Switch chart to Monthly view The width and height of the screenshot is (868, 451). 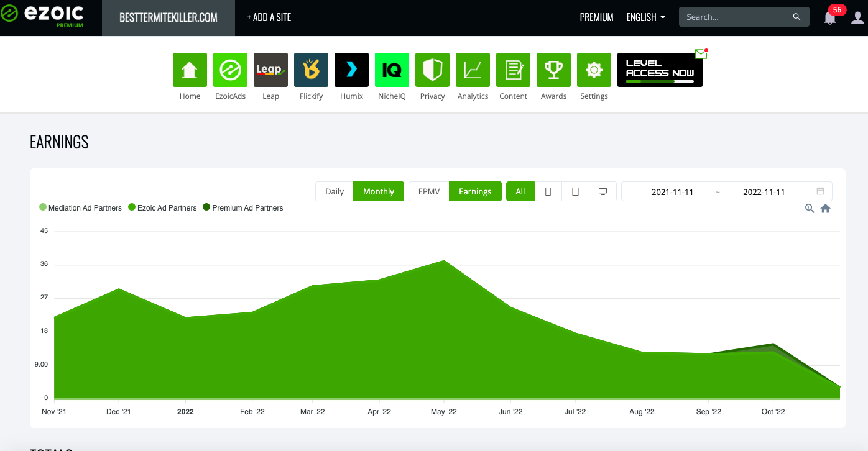pos(379,191)
